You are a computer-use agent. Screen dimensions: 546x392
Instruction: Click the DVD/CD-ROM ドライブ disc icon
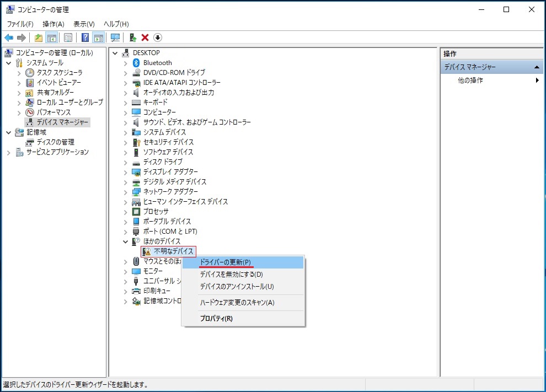click(136, 73)
